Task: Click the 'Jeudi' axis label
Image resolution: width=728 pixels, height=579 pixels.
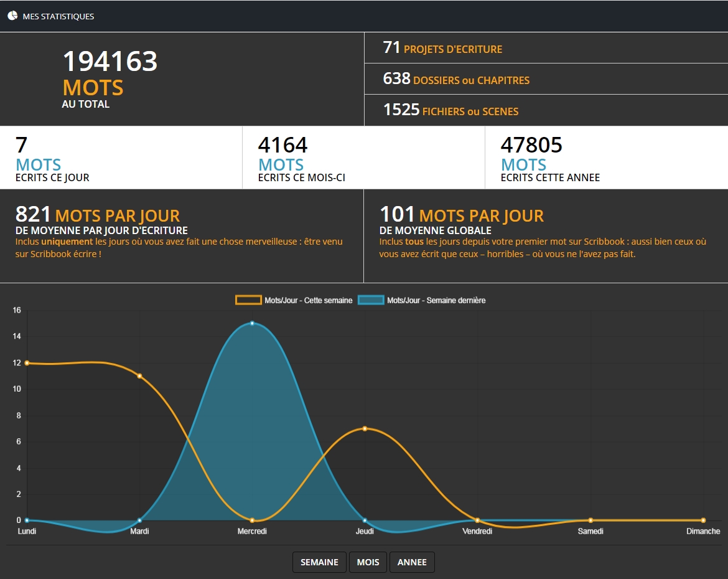Action: (x=365, y=531)
